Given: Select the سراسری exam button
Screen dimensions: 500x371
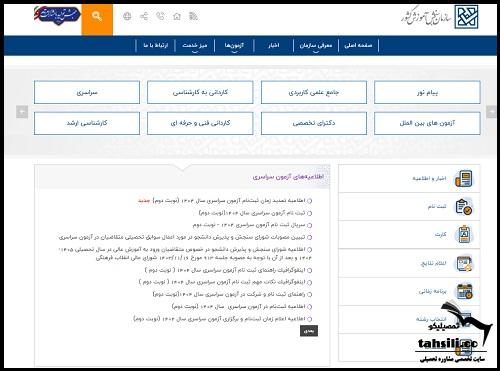Looking at the screenshot, I should click(x=87, y=92).
